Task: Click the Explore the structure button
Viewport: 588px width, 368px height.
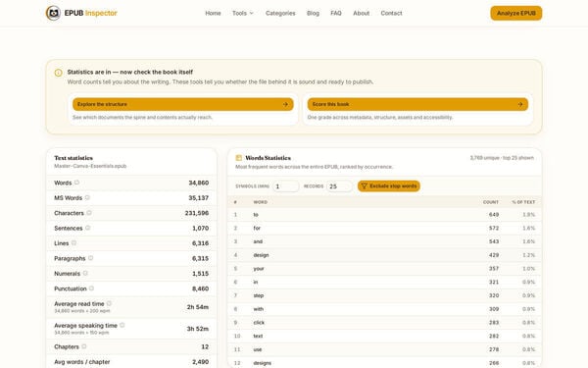Action: (183, 104)
